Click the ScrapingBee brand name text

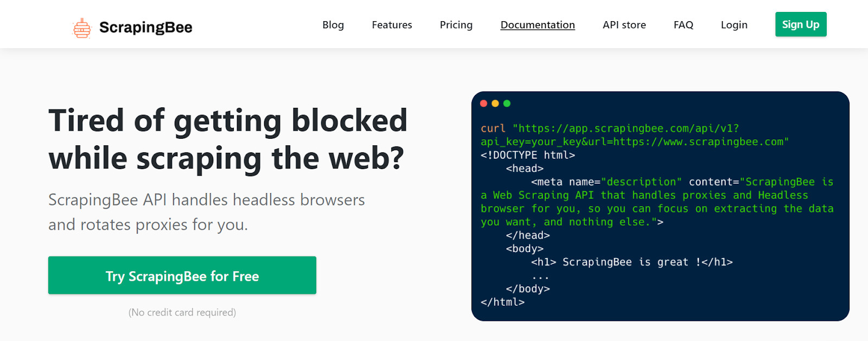click(145, 28)
